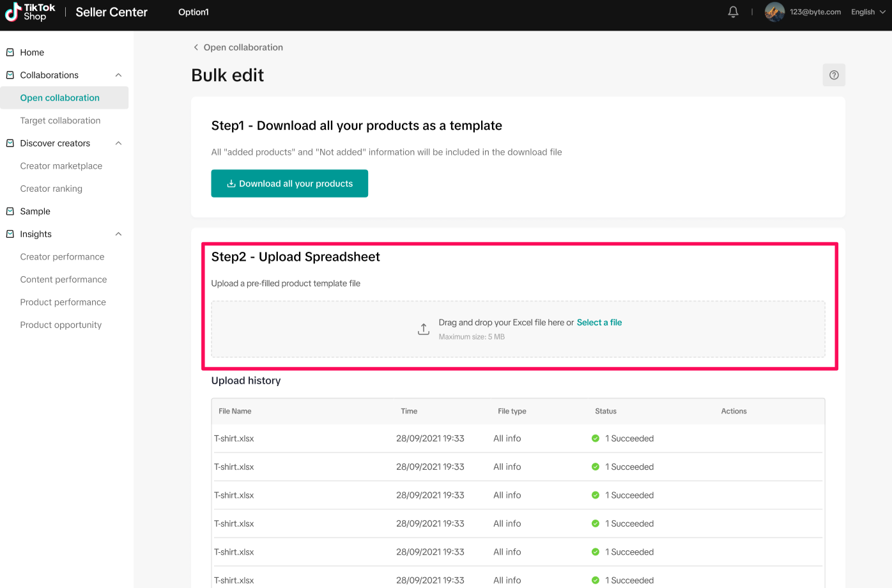Collapse the Discover creators section
This screenshot has width=892, height=588.
coord(118,143)
